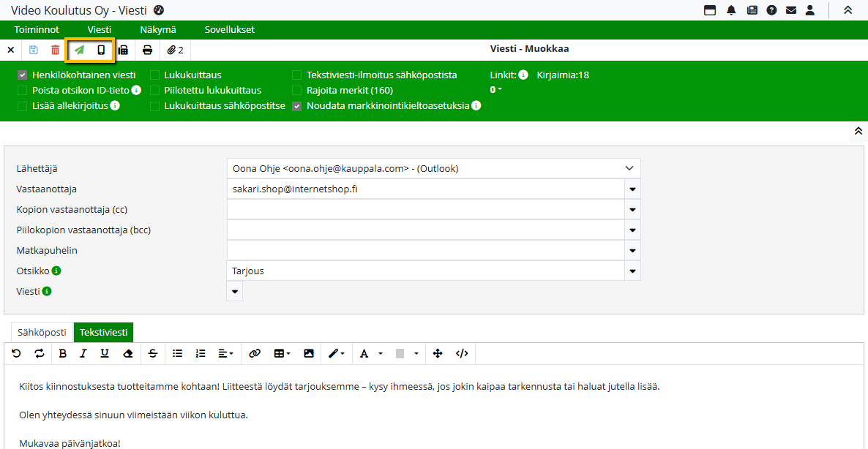Click the insert image icon in editor
The height and width of the screenshot is (449, 868).
(309, 353)
